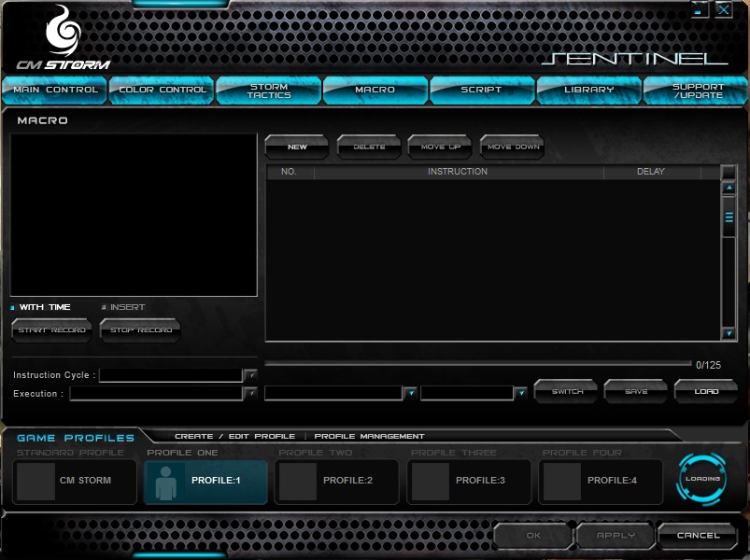Screen dimensions: 750x560
Task: Click the Profile:3 thumbnail square
Action: pyautogui.click(x=430, y=482)
